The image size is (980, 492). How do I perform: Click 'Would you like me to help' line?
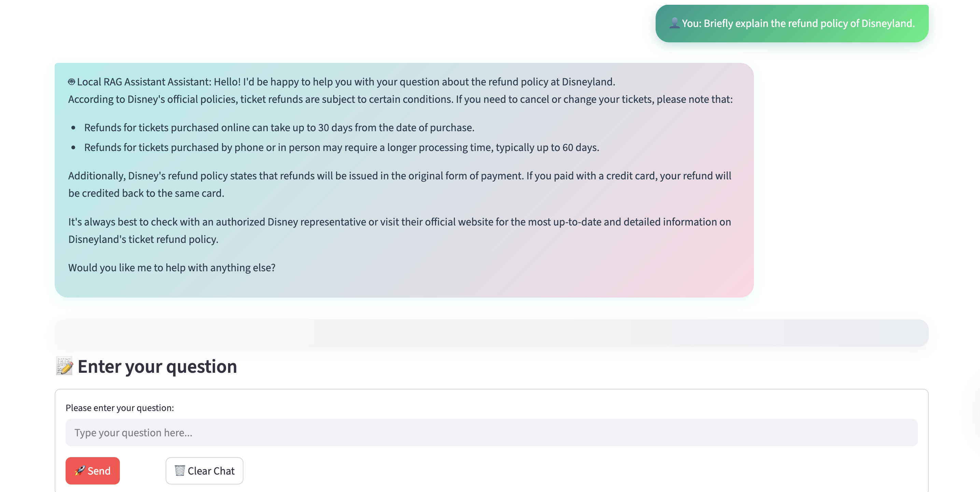point(171,268)
